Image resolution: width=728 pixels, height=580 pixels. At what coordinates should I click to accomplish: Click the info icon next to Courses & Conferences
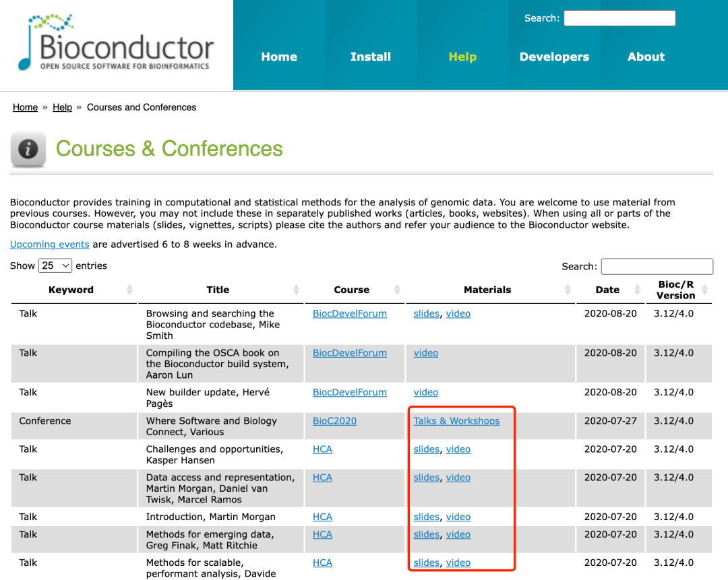click(x=28, y=149)
